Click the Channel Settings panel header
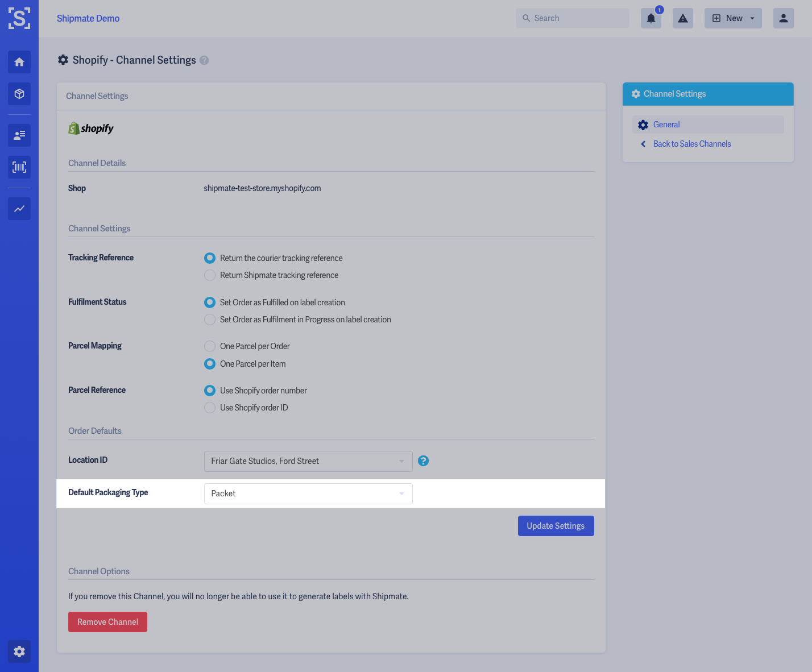Image resolution: width=812 pixels, height=672 pixels. [708, 94]
